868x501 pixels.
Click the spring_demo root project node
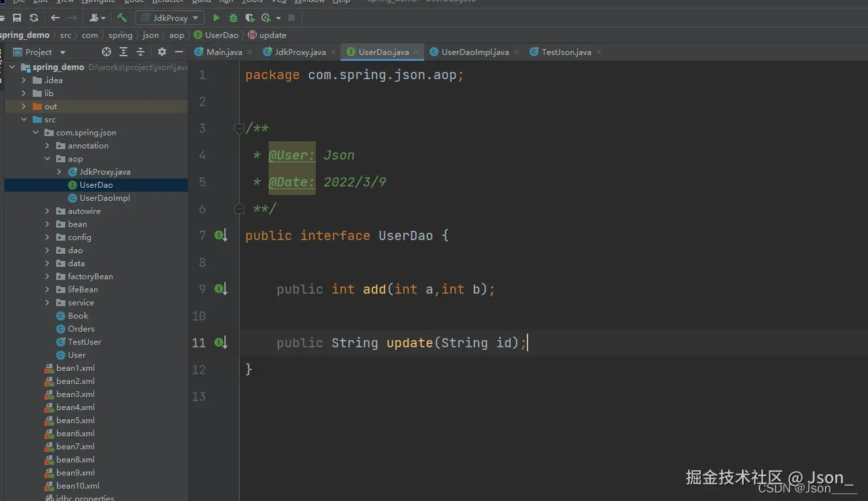pos(58,67)
